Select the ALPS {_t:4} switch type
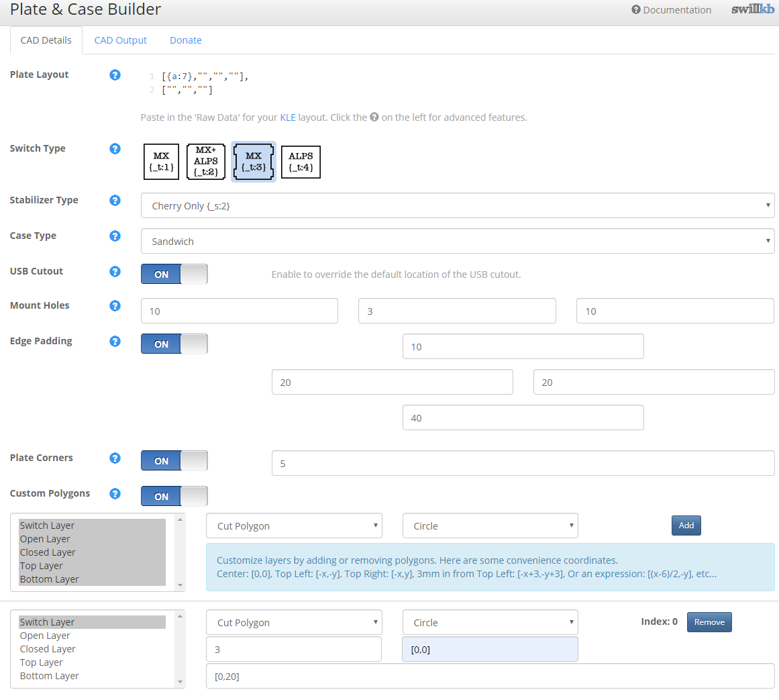This screenshot has width=779, height=700. point(301,162)
